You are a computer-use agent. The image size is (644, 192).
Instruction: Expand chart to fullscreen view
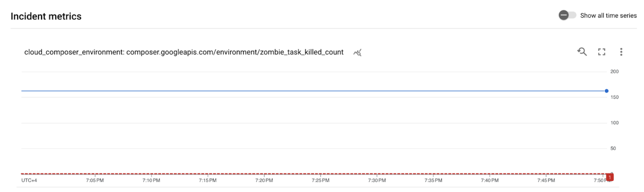602,52
